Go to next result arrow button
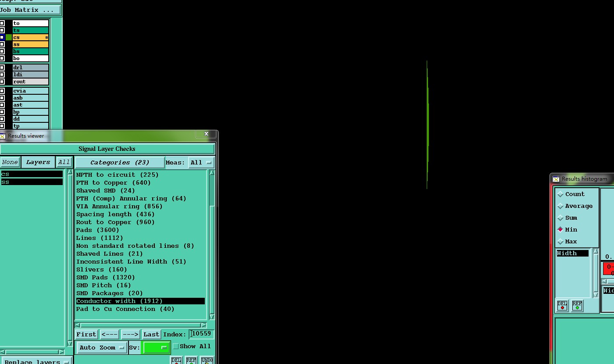The height and width of the screenshot is (364, 614). tap(130, 334)
